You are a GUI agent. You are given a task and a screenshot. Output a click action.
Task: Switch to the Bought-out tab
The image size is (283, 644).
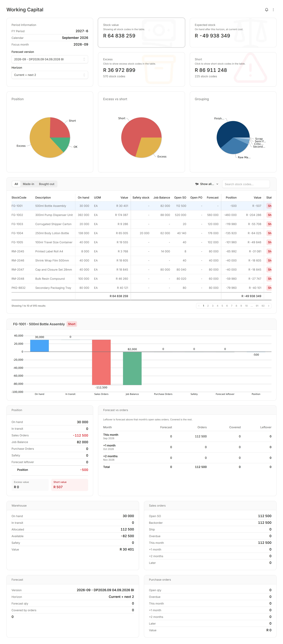pyautogui.click(x=46, y=184)
